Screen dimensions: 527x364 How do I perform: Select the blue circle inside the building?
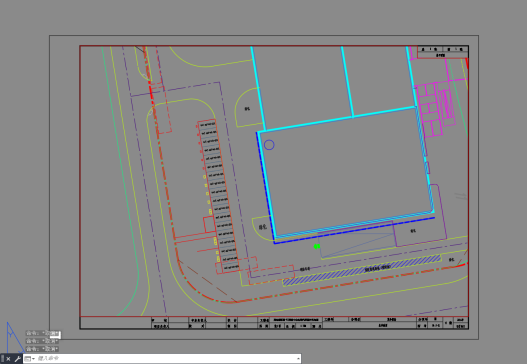click(269, 145)
